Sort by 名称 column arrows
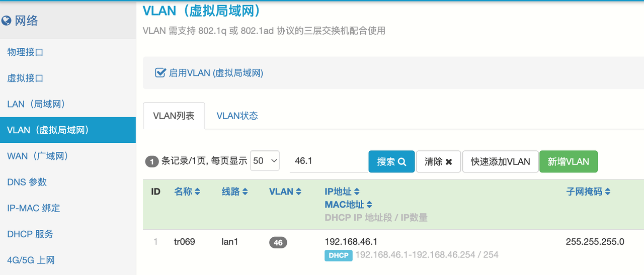This screenshot has width=644, height=275. click(x=197, y=192)
